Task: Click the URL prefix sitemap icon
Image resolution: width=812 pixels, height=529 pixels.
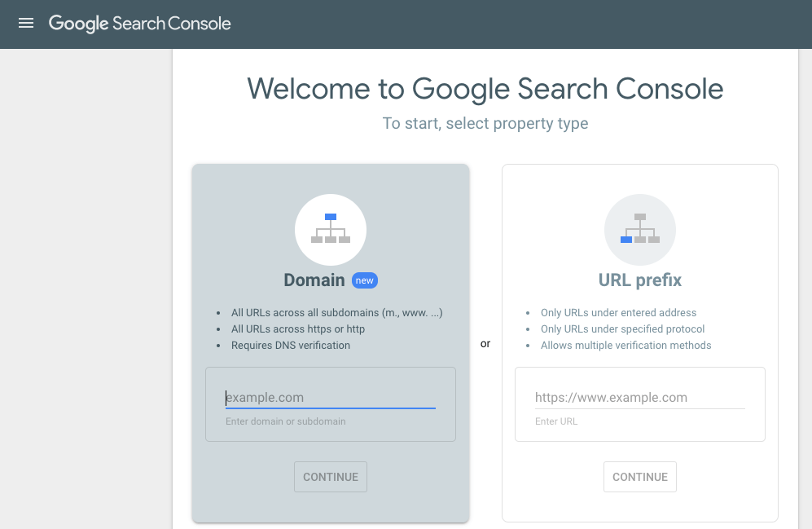Action: coord(640,230)
